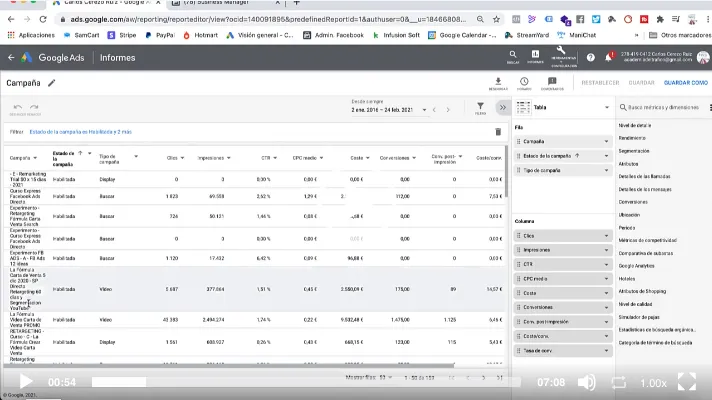Go to previous date range
Viewport: 712px width, 400px height.
coord(435,110)
